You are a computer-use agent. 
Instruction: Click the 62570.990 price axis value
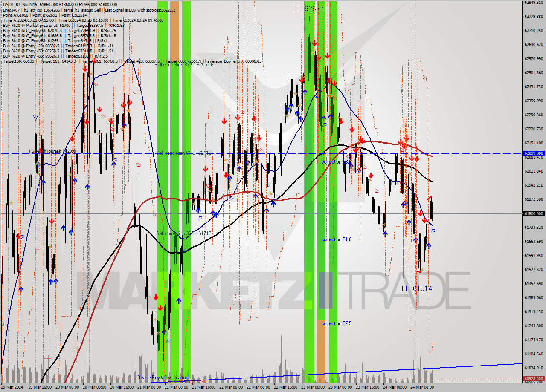533,58
